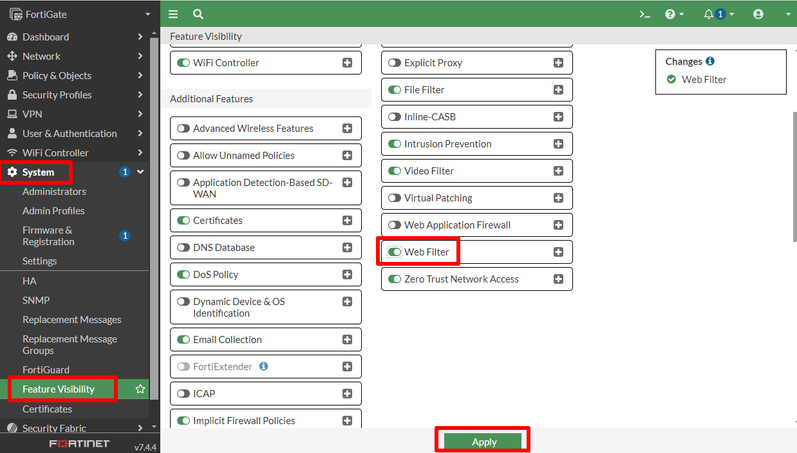Expand Advanced Wireless Features plus icon
Image resolution: width=797 pixels, height=453 pixels.
pyautogui.click(x=347, y=128)
